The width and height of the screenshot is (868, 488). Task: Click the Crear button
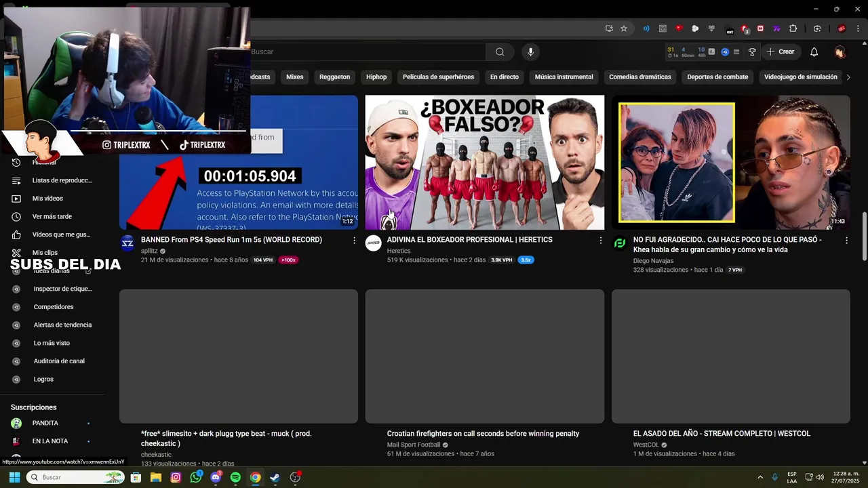[781, 52]
